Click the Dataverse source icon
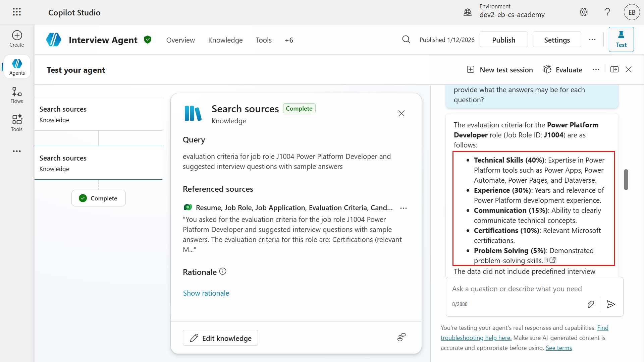The height and width of the screenshot is (362, 644). click(188, 207)
